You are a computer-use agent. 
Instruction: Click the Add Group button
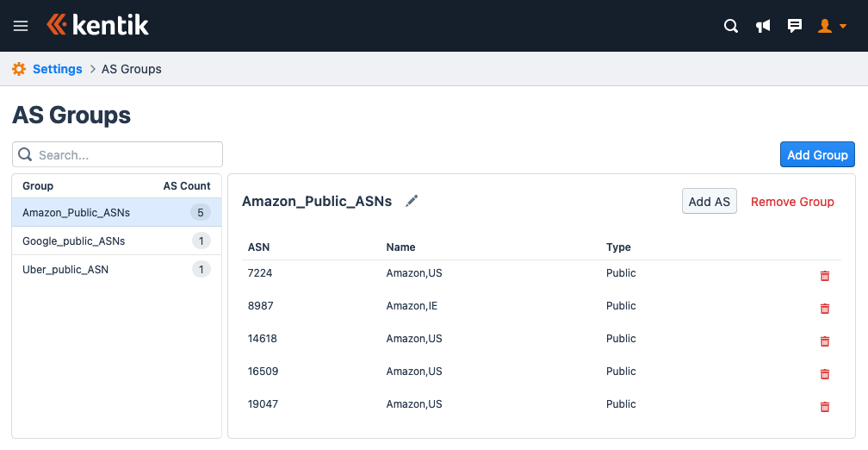817,154
